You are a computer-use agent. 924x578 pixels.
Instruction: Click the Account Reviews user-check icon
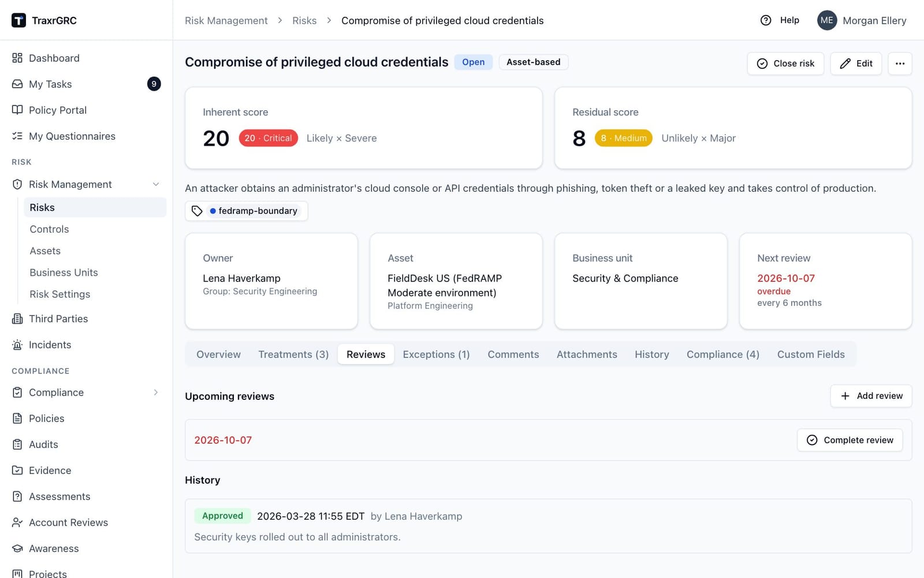tap(17, 523)
